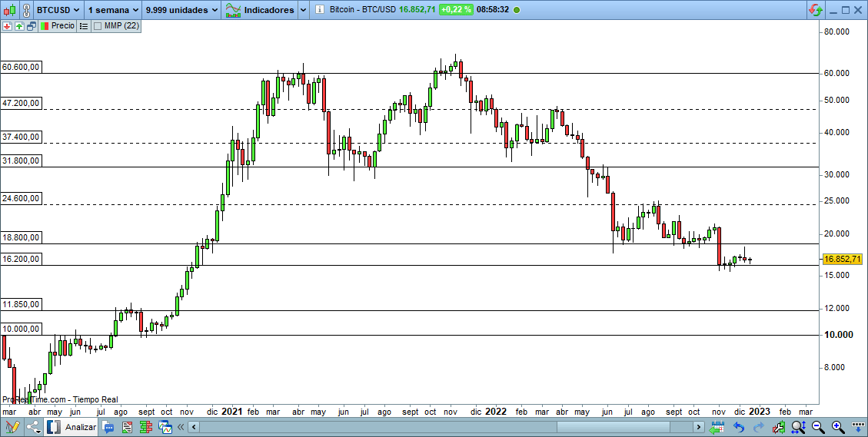The image size is (868, 437).
Task: Click the zoom out magnifier icon
Action: [818, 426]
